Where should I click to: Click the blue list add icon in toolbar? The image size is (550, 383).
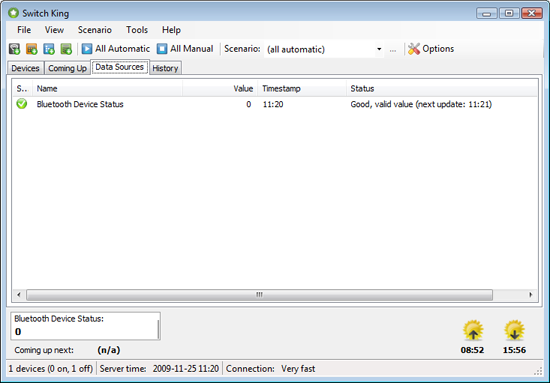49,49
